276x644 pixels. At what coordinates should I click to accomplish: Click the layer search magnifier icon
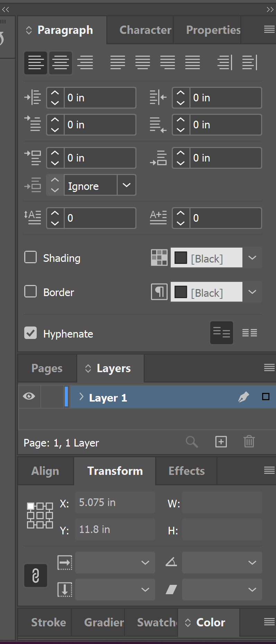[x=192, y=442]
